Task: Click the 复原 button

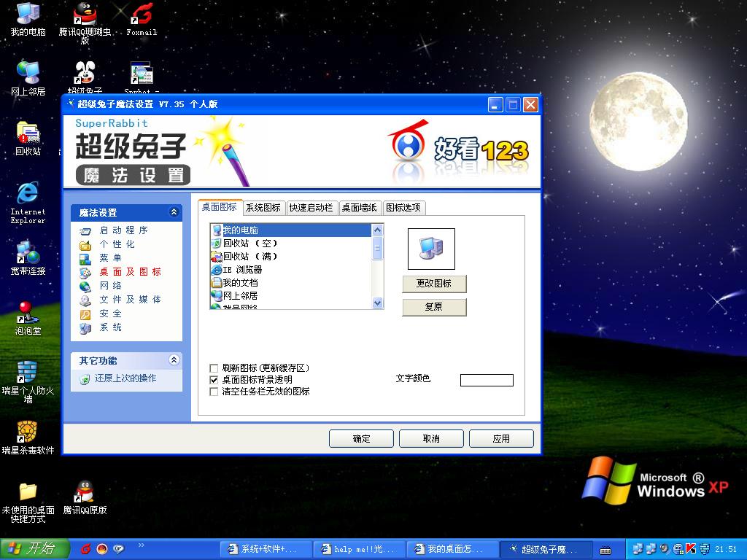Action: [x=434, y=307]
